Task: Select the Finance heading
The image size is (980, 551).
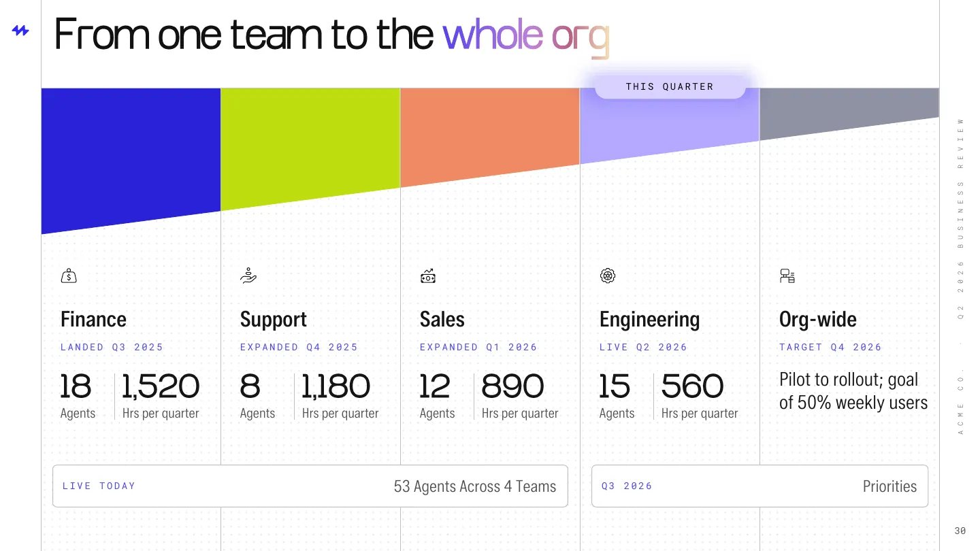Action: (93, 320)
